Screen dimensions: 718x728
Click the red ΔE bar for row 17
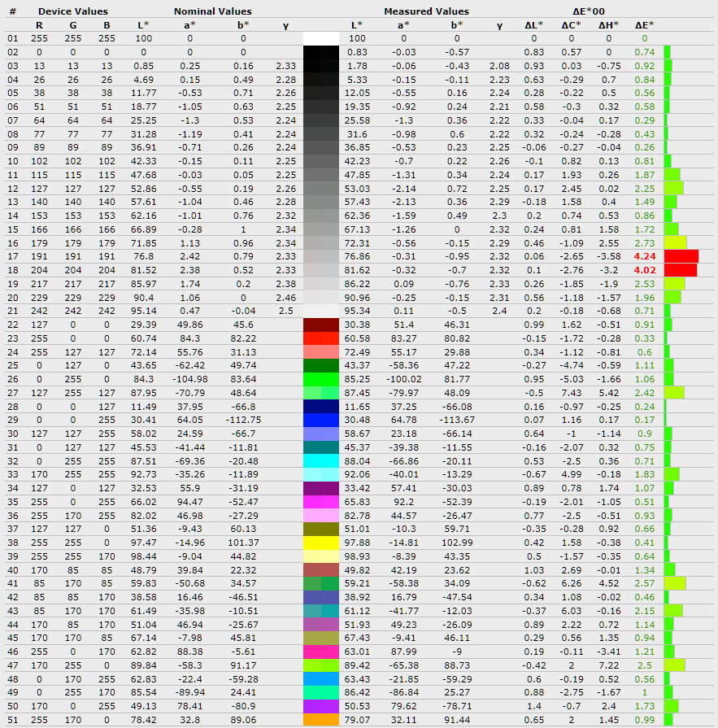pos(681,256)
